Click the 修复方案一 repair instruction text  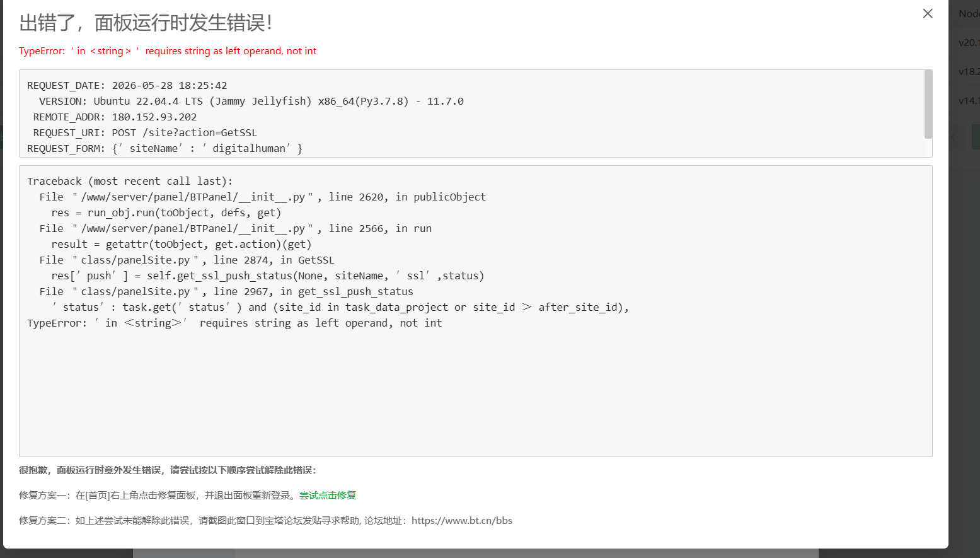(x=159, y=496)
